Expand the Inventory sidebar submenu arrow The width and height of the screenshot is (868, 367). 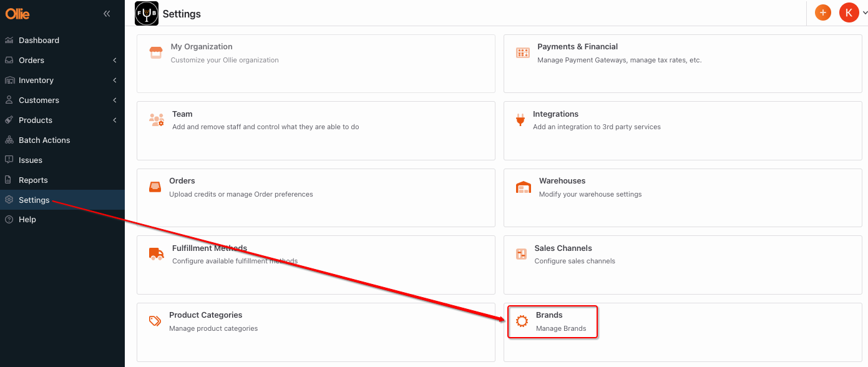(x=115, y=81)
